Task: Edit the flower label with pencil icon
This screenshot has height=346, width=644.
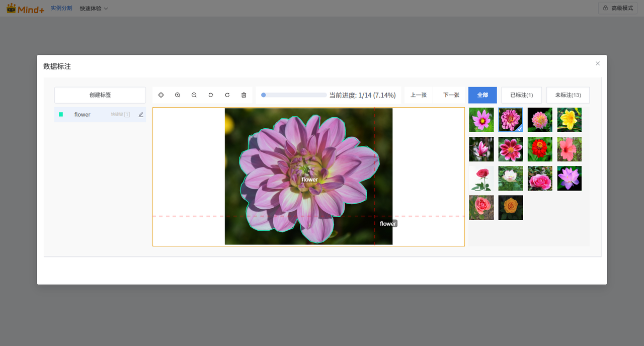Action: point(141,115)
